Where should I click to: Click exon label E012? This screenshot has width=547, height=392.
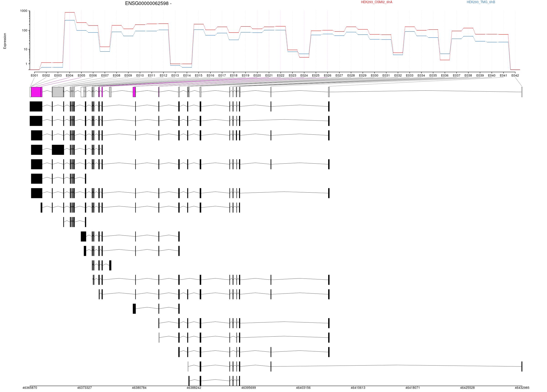pyautogui.click(x=163, y=75)
